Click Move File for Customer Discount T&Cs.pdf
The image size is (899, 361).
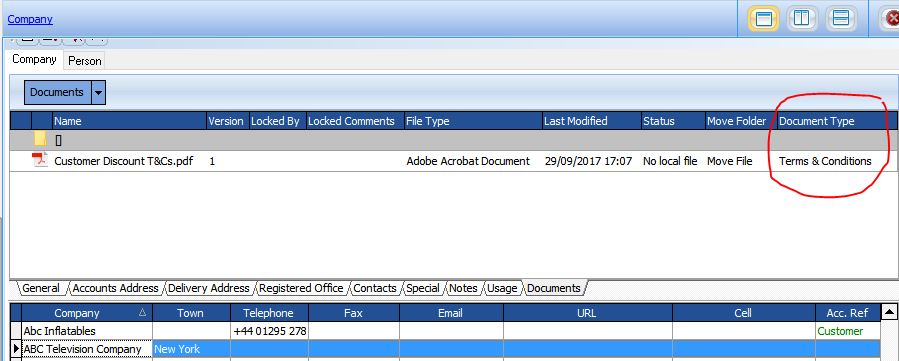tap(729, 161)
